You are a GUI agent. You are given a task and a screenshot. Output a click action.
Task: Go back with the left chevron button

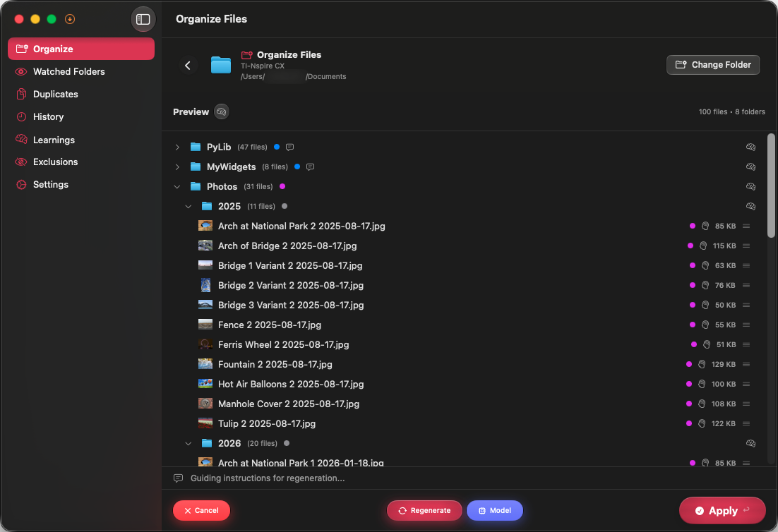tap(188, 65)
